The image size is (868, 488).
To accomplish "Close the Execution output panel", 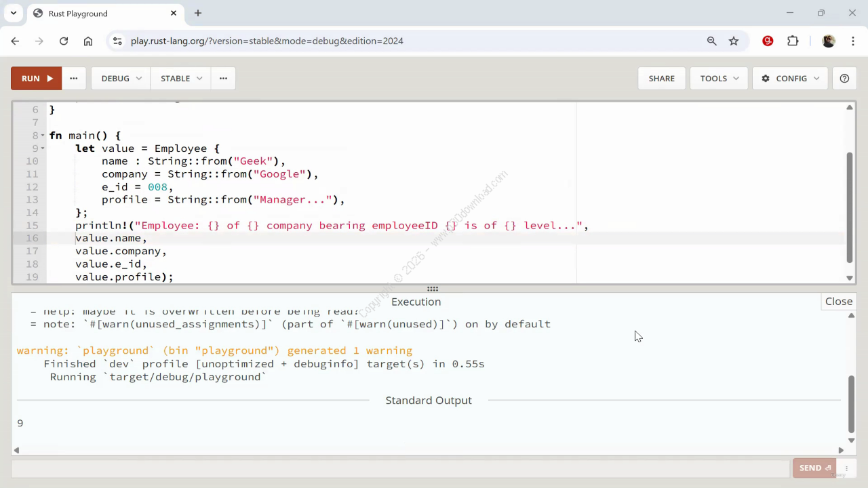I will pos(839,302).
